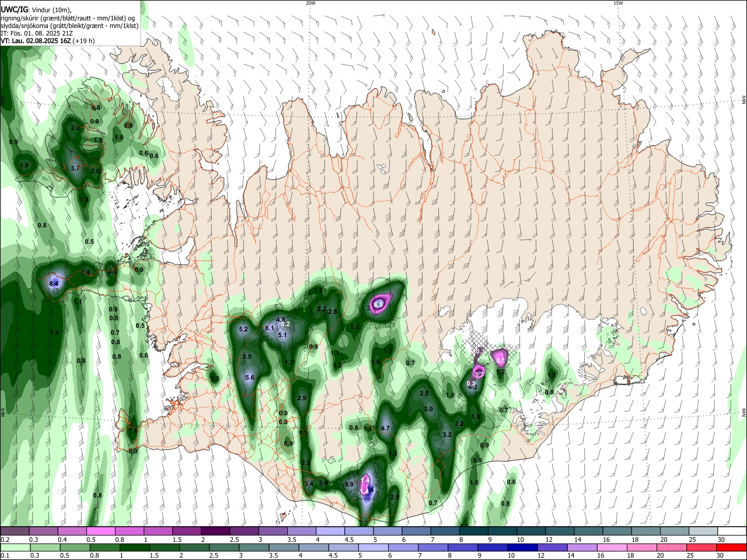Click the 4.7 precipitation label

(x=385, y=428)
